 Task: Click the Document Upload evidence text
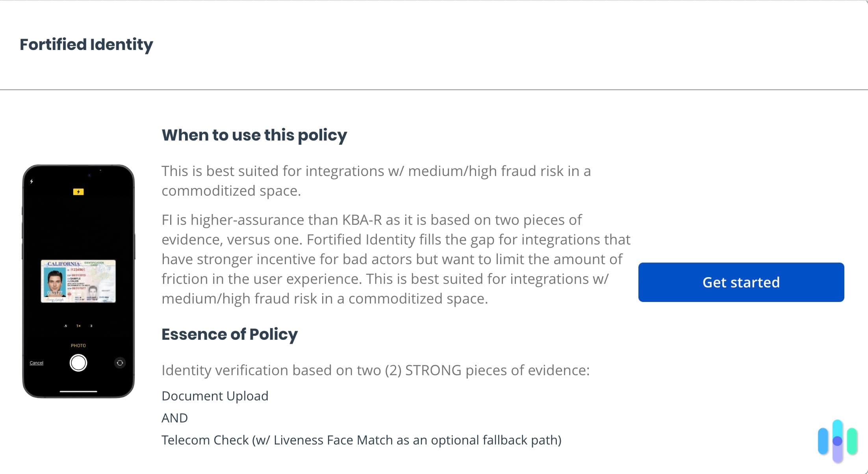tap(215, 396)
